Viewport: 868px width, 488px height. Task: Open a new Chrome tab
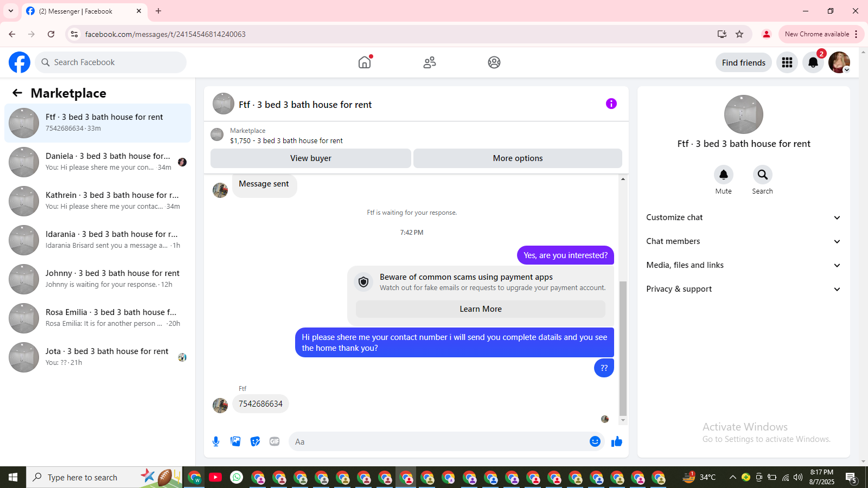(158, 11)
